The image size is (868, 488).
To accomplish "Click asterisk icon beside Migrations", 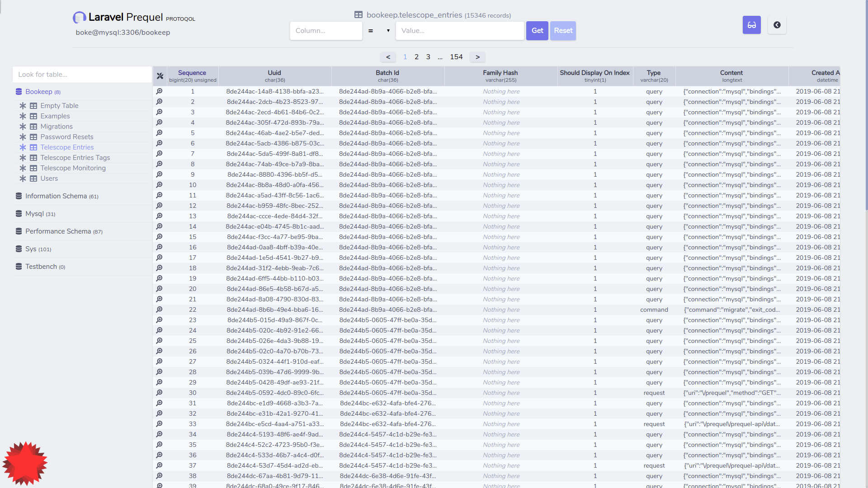I will 23,127.
